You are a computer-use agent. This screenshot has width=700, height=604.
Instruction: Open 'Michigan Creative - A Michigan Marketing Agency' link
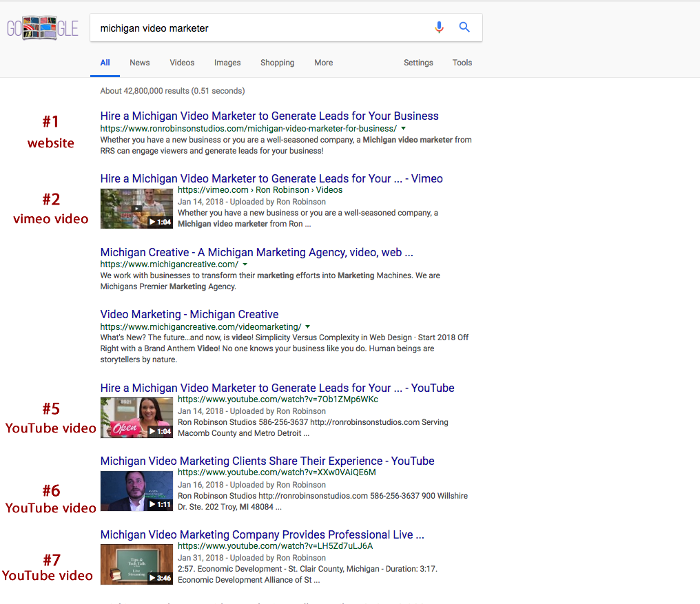tap(257, 252)
